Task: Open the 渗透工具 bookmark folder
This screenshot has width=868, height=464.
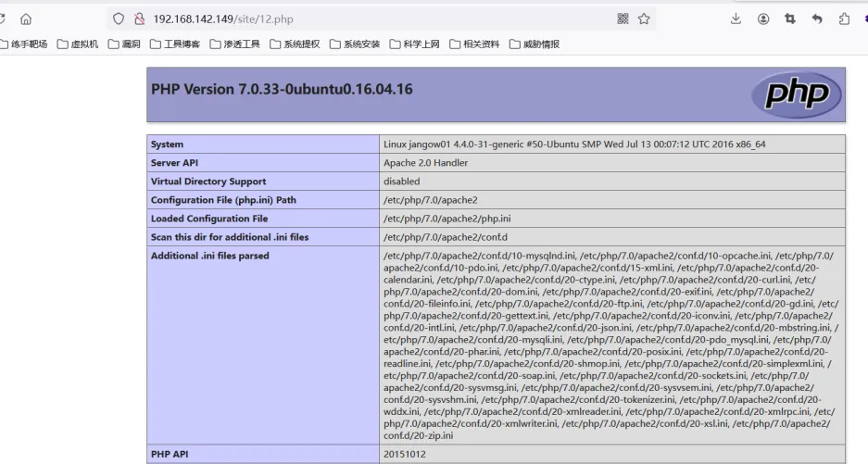Action: (234, 44)
